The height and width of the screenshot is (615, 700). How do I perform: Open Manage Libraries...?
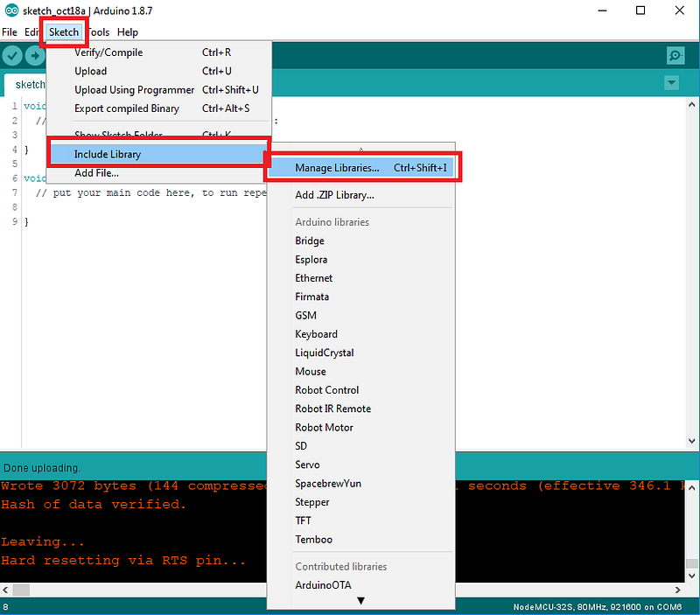(362, 168)
